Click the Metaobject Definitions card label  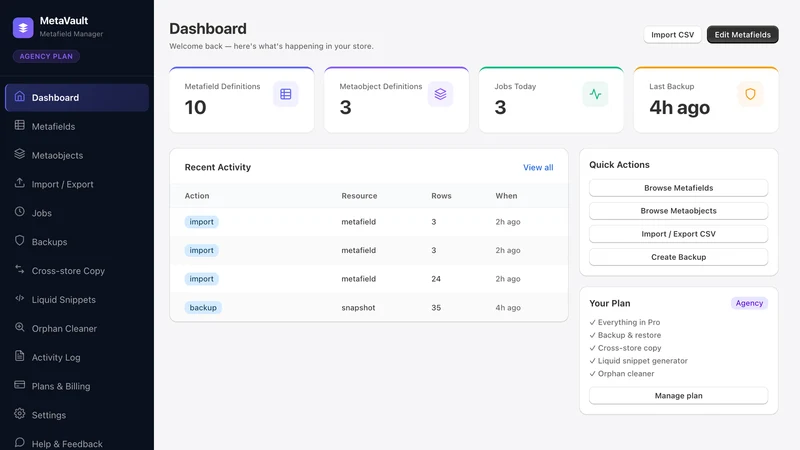[x=381, y=86]
